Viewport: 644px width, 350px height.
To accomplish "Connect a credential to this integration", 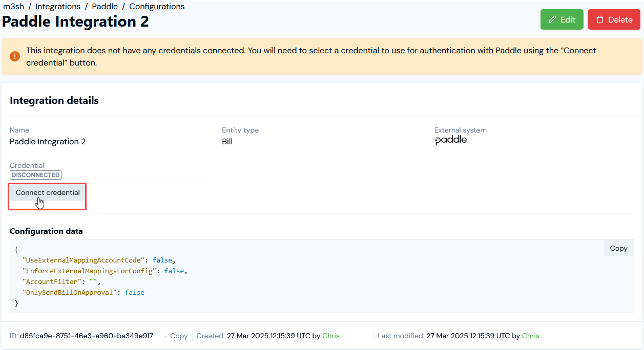I will tap(48, 193).
